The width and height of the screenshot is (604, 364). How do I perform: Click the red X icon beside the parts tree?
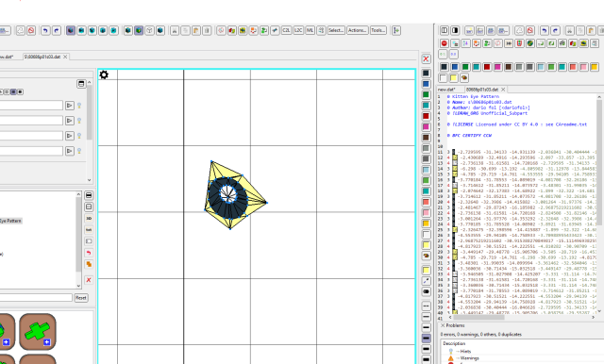89,280
